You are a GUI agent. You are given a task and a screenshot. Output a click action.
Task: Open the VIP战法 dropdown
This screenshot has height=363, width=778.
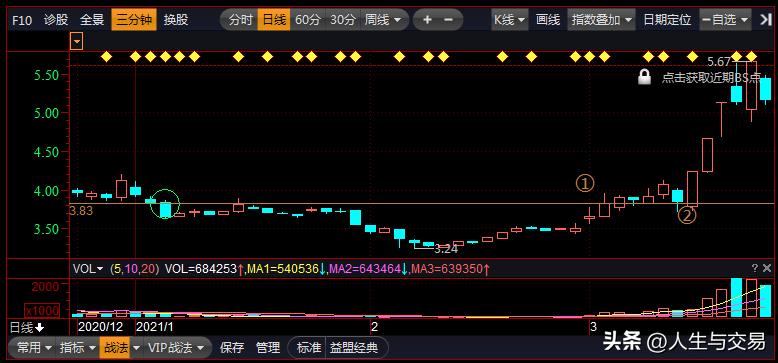[176, 348]
